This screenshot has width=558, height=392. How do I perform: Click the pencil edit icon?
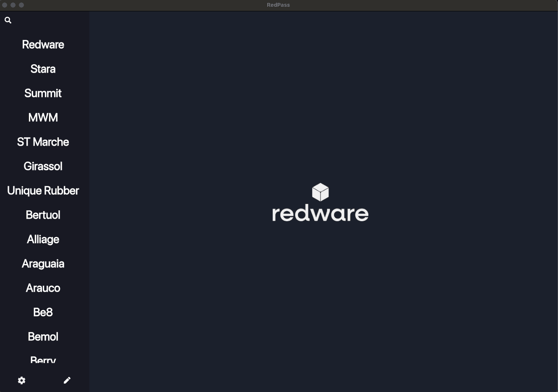pyautogui.click(x=67, y=380)
